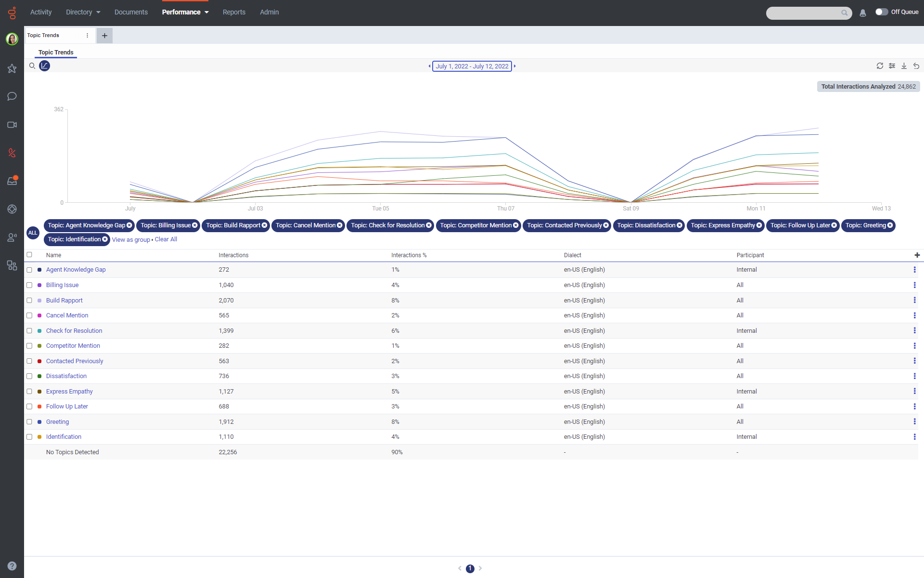Unmute the red microphone sidebar icon

pyautogui.click(x=12, y=153)
